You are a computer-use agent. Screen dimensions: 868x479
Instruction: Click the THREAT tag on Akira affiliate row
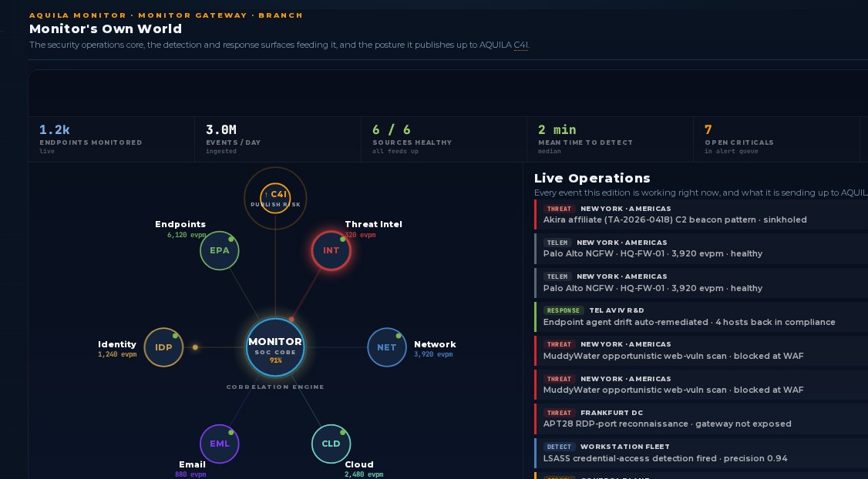point(559,209)
